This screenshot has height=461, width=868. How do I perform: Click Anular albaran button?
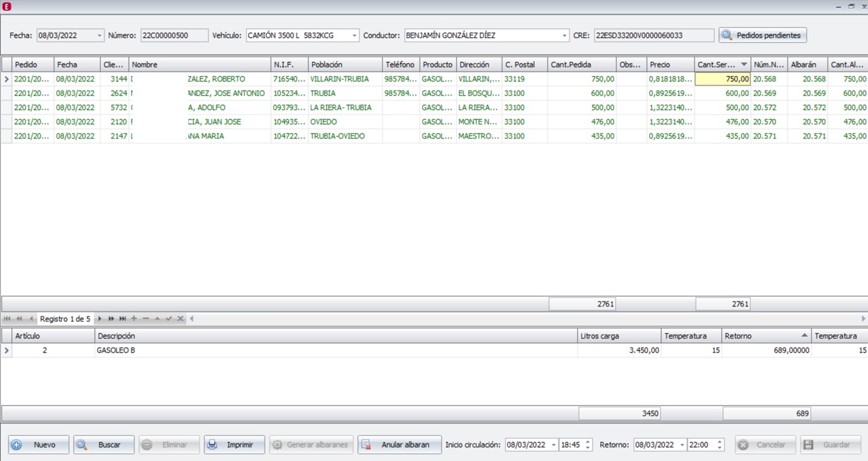(399, 445)
